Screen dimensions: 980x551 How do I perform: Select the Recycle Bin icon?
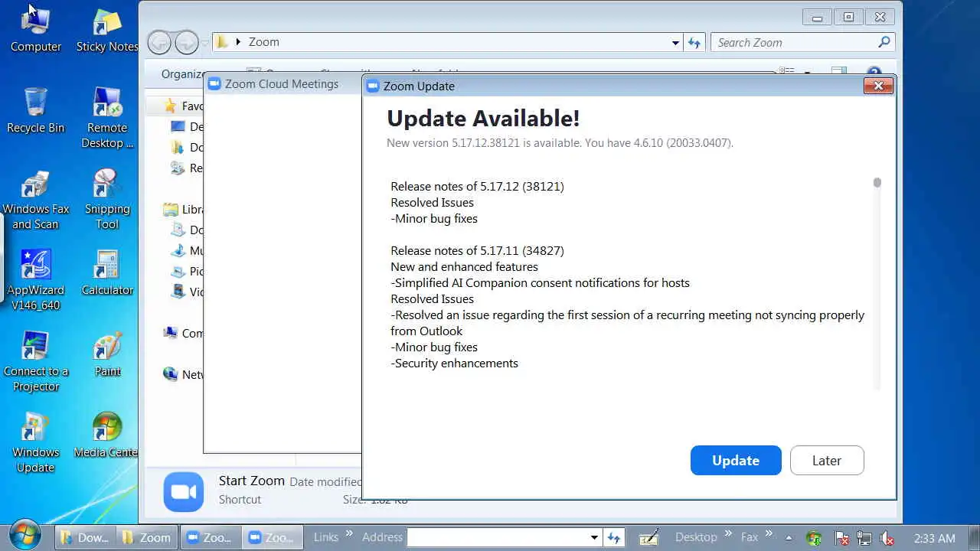click(x=35, y=111)
